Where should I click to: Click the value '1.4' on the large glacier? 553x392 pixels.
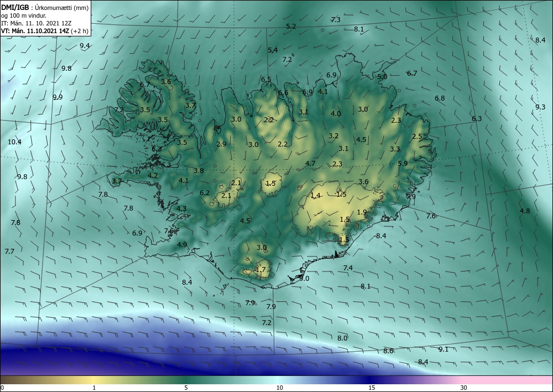(x=316, y=195)
